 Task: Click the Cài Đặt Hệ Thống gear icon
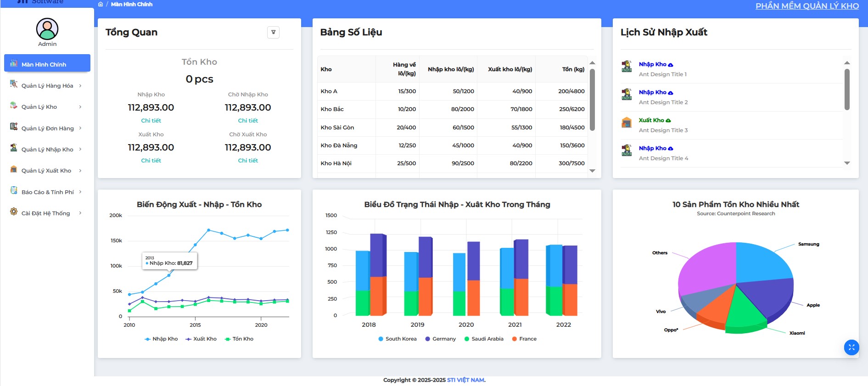[14, 212]
